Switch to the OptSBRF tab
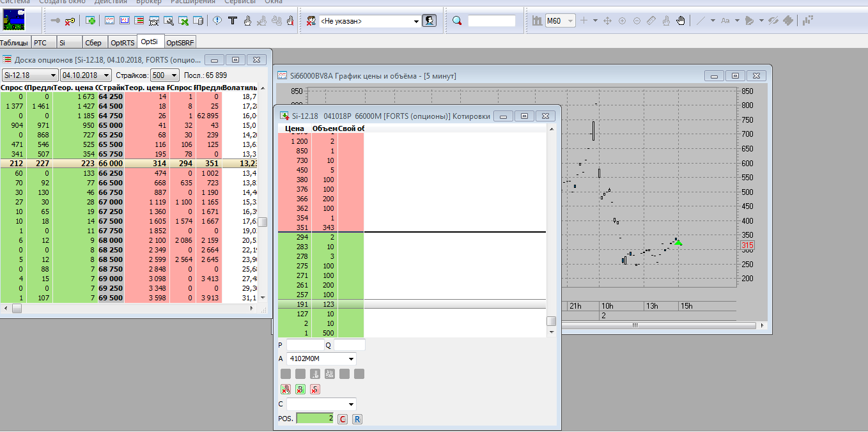 pos(180,43)
